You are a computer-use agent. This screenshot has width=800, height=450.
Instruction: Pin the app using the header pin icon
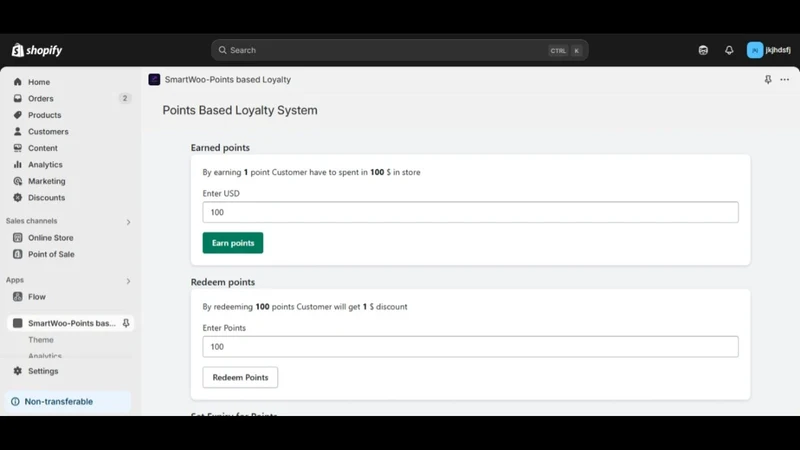[768, 80]
